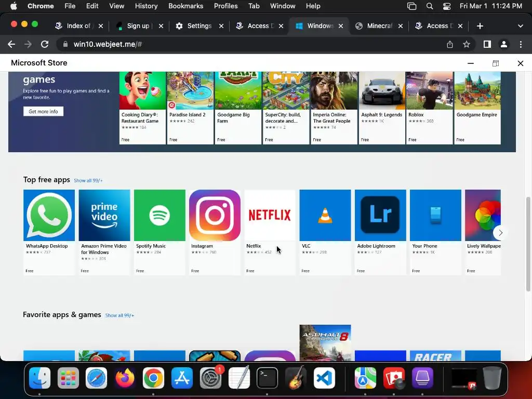Open the Netflix app tile
532x399 pixels.
[x=270, y=232]
